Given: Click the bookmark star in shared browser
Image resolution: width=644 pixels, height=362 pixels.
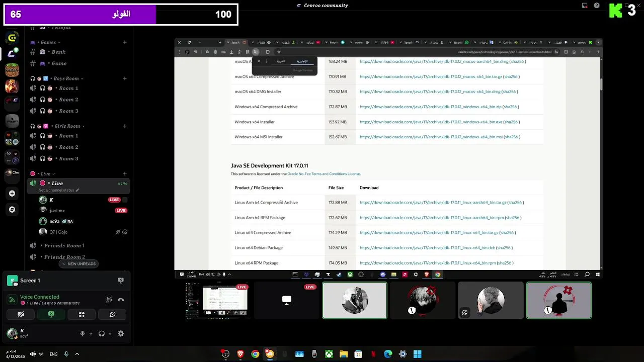Looking at the screenshot, I should pyautogui.click(x=279, y=52).
